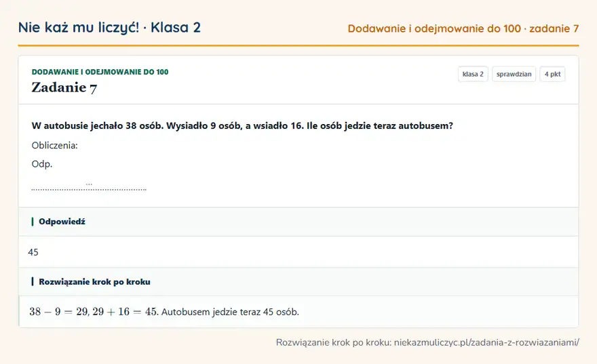
Task: Open the niekazmuliczyc.pl/zadania-z-rozwiazaniami/ link
Action: click(x=486, y=342)
